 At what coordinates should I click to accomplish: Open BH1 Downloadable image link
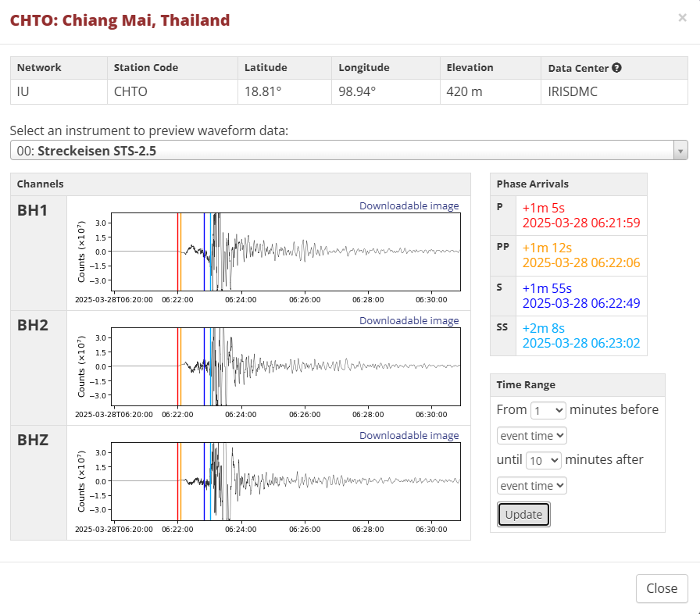(x=409, y=206)
